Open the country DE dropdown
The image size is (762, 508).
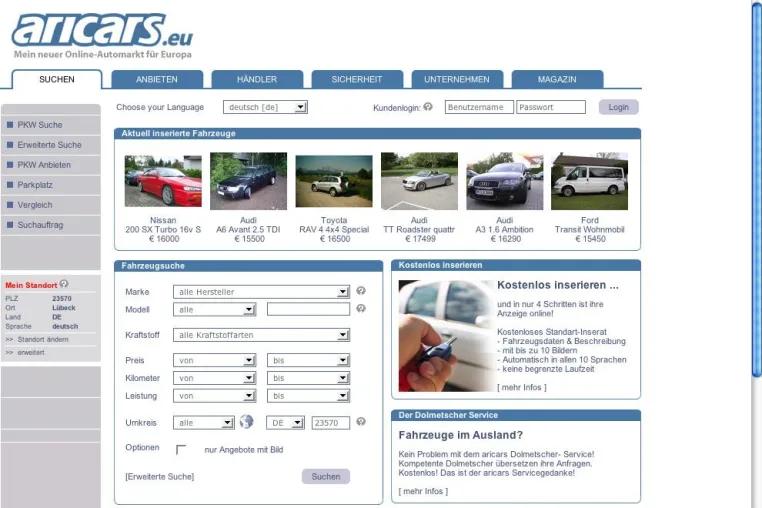[285, 422]
